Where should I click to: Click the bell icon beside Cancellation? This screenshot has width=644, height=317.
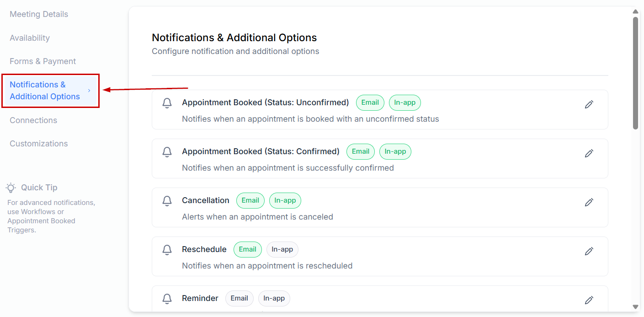(x=167, y=201)
